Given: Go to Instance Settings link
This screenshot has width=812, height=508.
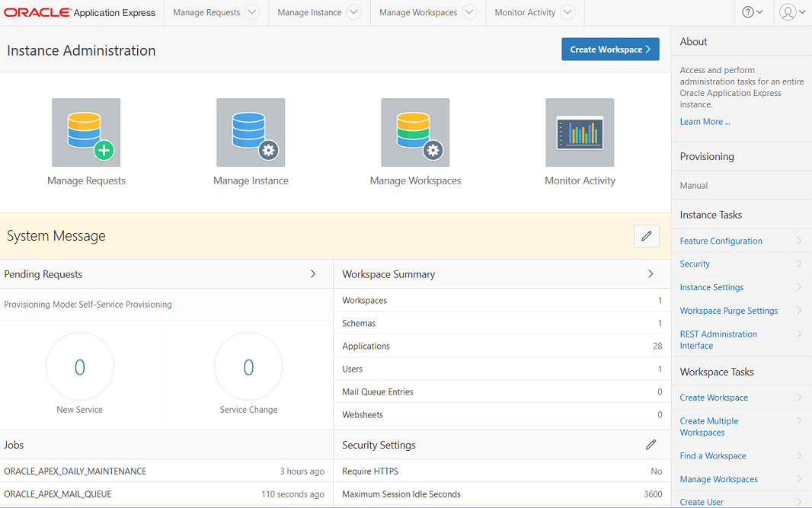Looking at the screenshot, I should [x=711, y=287].
